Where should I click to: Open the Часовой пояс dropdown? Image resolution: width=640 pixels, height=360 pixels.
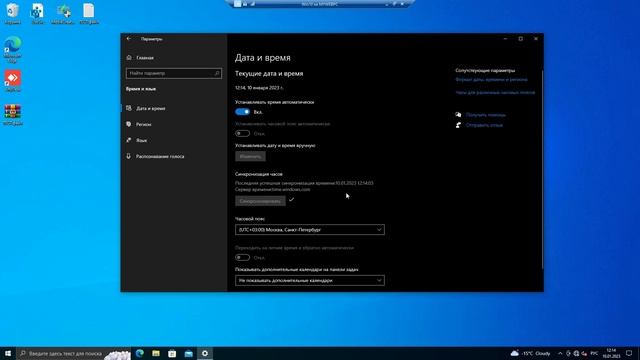click(x=309, y=230)
